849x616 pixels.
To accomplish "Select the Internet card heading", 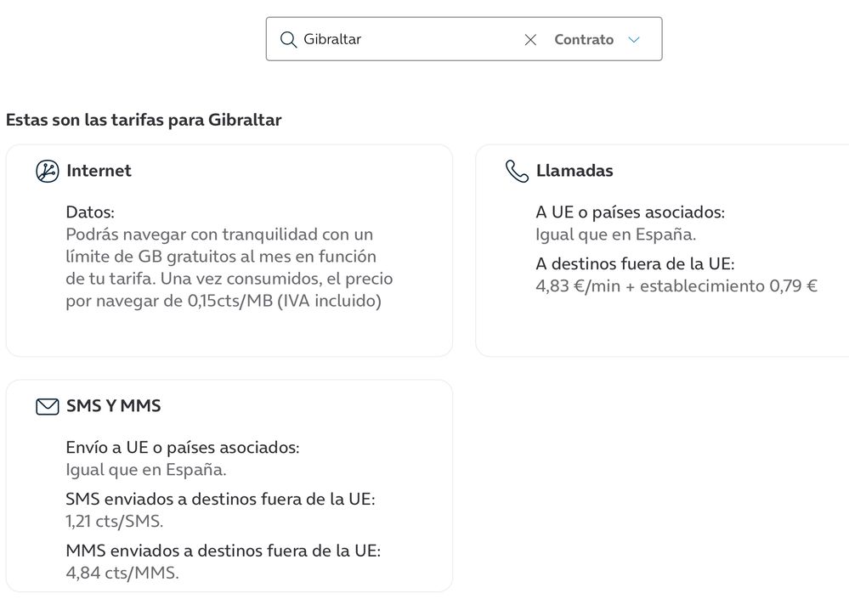I will [99, 171].
